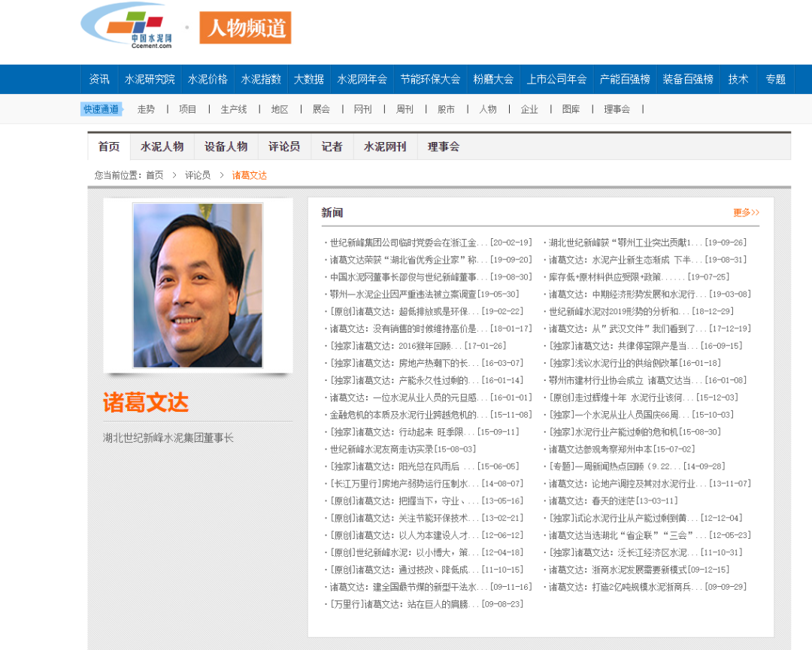Open 产能百强榜 in the navigation bar
This screenshot has height=650, width=812.
click(x=625, y=79)
